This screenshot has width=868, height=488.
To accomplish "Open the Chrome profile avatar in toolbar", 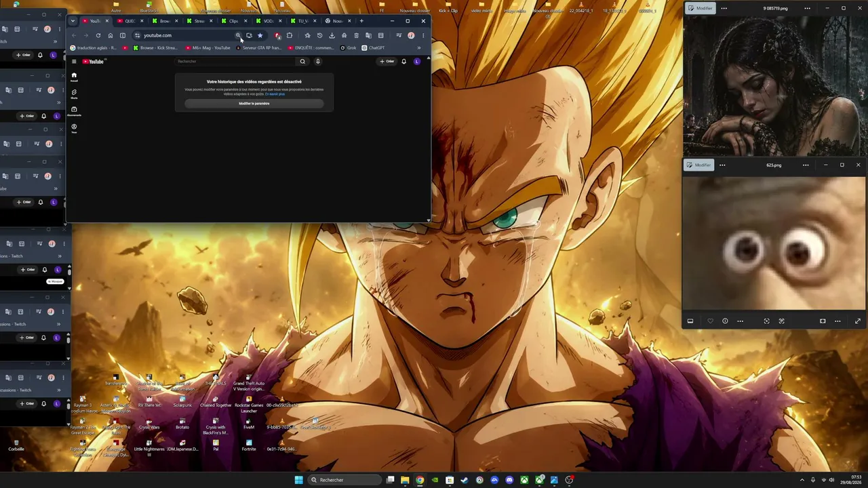I will click(411, 35).
